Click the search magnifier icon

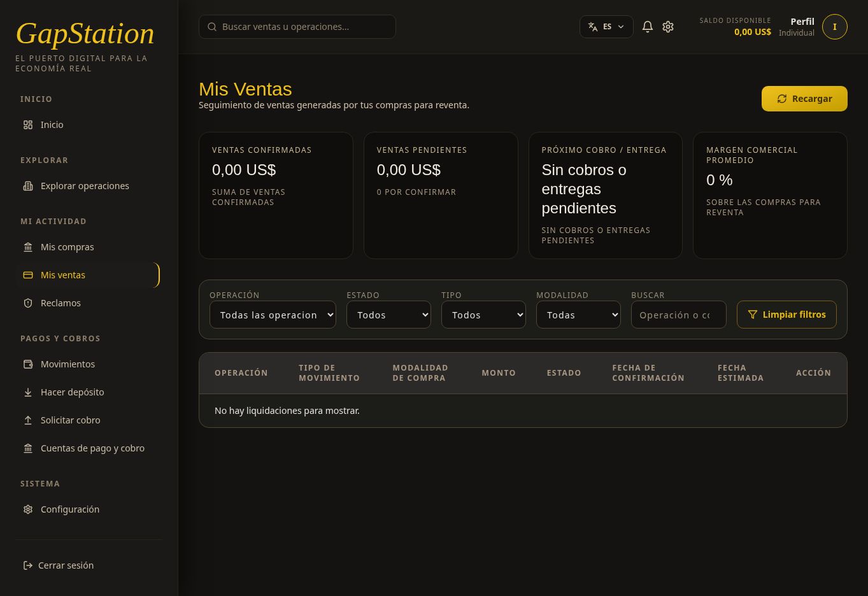pos(212,27)
